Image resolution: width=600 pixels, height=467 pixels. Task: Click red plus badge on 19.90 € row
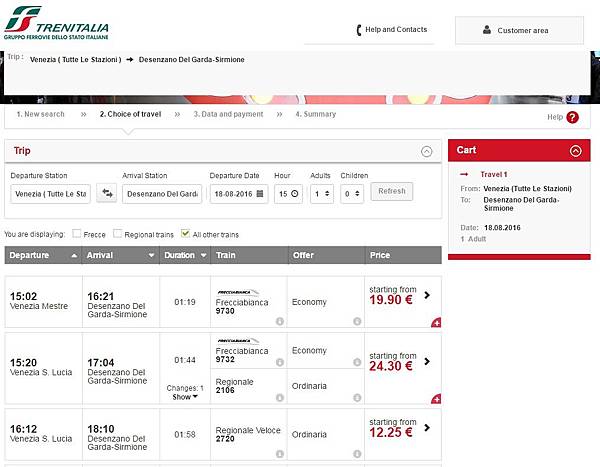437,323
